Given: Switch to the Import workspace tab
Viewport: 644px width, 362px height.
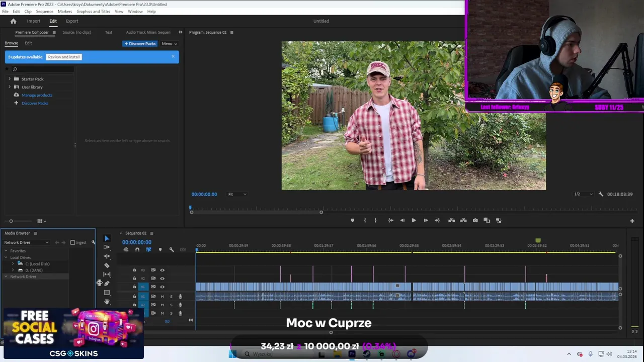Looking at the screenshot, I should click(x=34, y=21).
